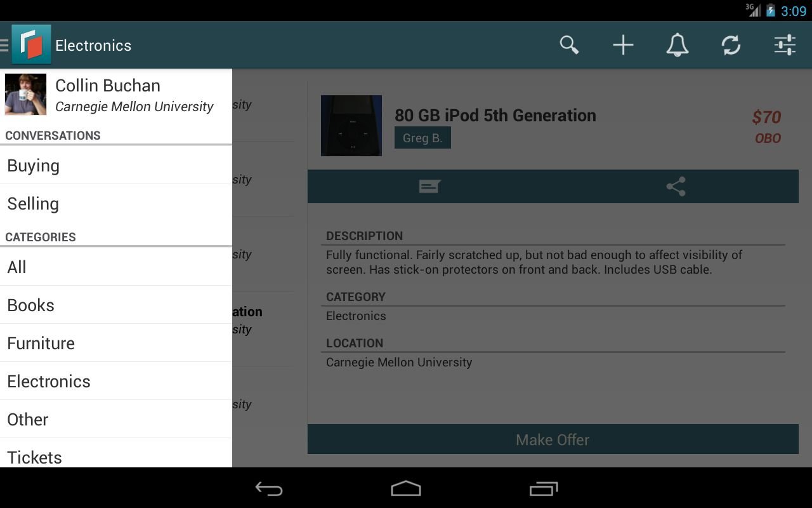Tap the $70 price
The width and height of the screenshot is (812, 508).
point(766,117)
